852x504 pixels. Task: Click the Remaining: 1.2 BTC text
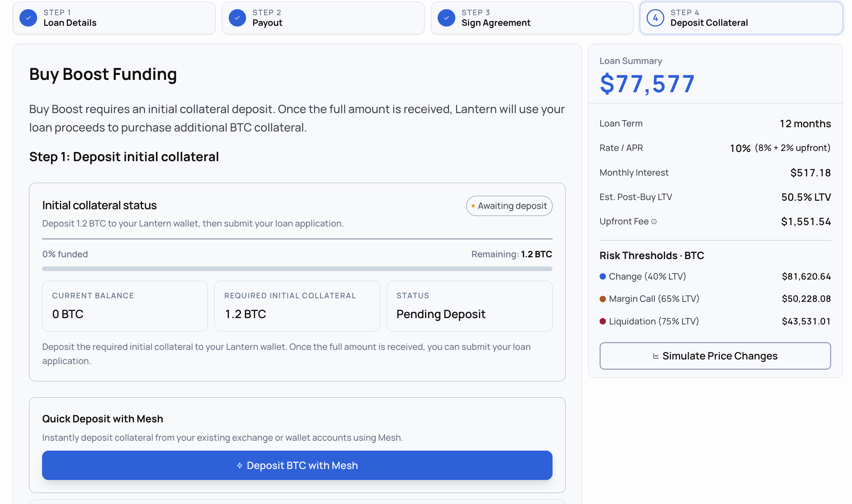[x=512, y=254]
